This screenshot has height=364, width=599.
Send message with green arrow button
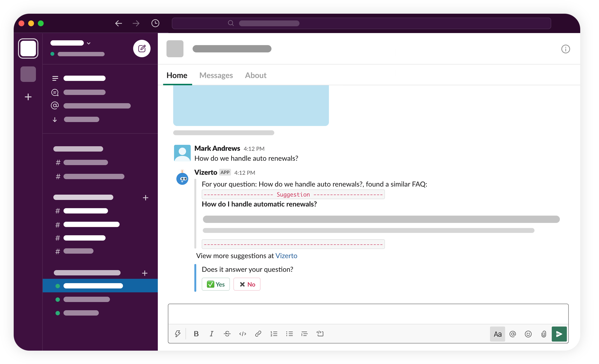(x=559, y=334)
